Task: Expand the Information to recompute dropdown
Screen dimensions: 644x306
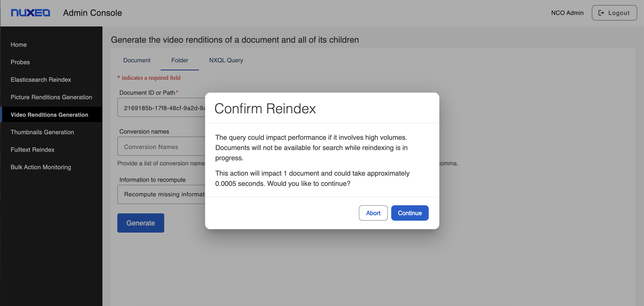Action: (161, 194)
